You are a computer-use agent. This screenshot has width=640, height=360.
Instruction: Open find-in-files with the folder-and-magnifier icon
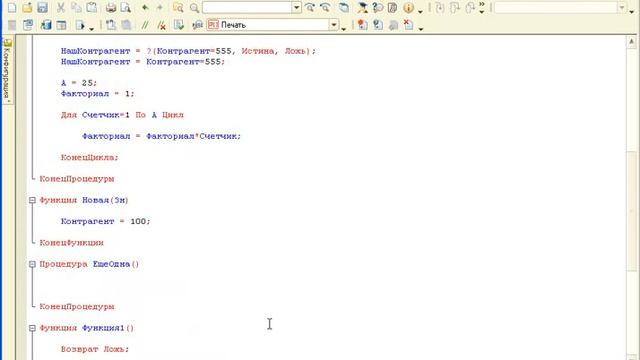(x=178, y=7)
